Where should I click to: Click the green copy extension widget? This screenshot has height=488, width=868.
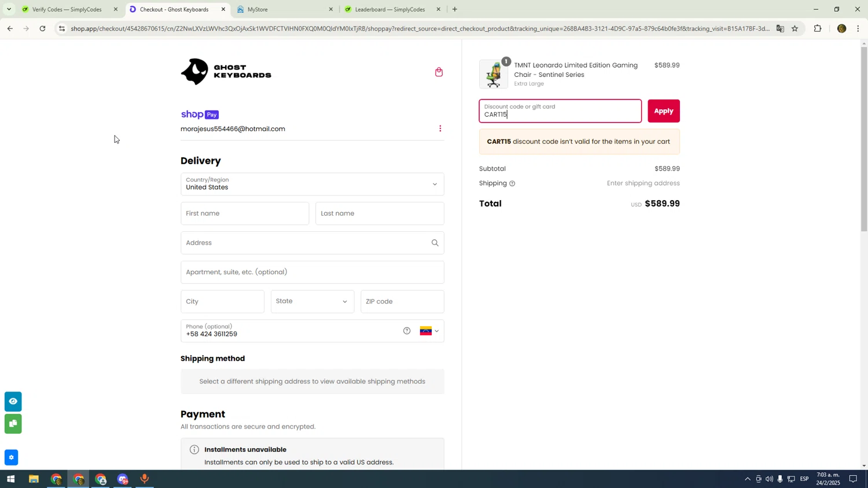pyautogui.click(x=13, y=424)
